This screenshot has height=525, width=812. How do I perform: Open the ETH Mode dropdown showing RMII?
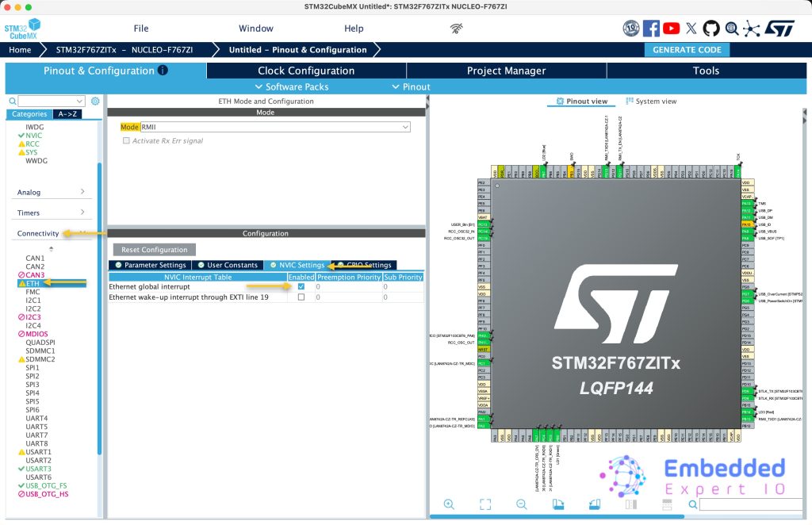point(274,127)
